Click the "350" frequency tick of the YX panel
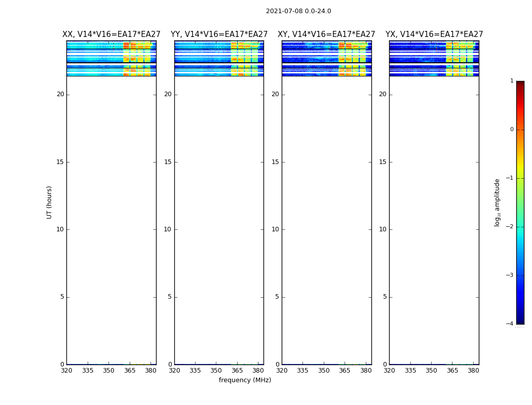Viewport: 532px width, 405px height. (x=431, y=371)
